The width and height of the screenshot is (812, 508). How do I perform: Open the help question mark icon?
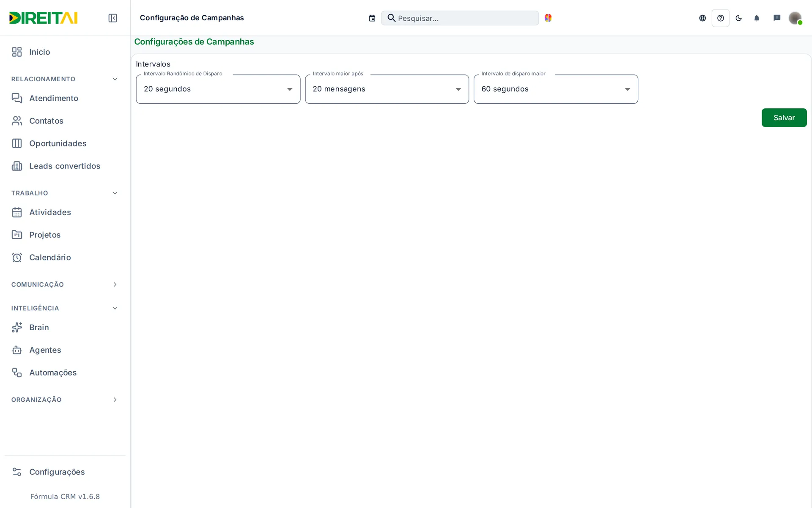point(721,18)
